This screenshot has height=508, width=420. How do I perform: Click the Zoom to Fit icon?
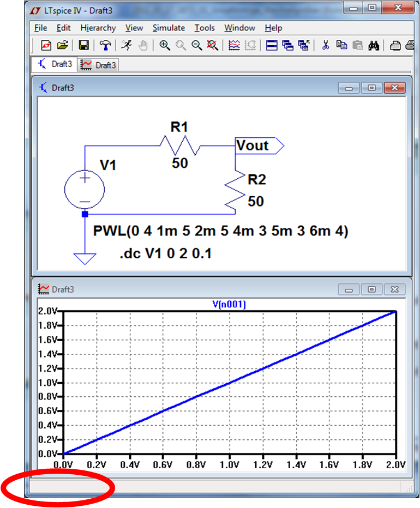(x=212, y=45)
